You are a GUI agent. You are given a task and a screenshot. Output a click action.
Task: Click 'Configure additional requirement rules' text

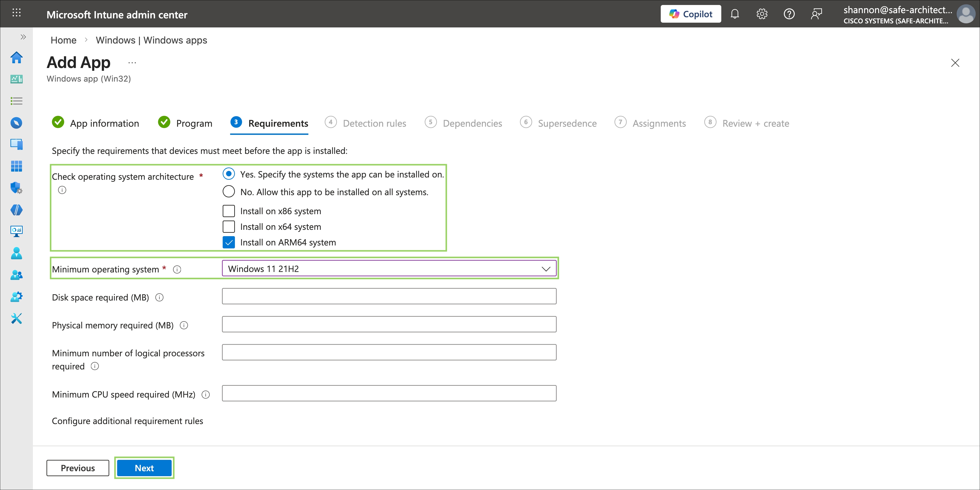127,421
